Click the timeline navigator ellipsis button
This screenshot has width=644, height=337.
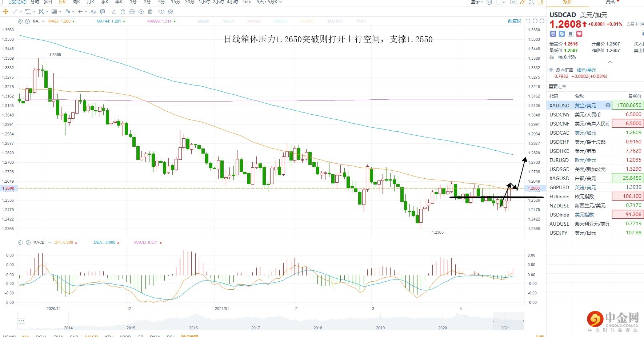pyautogui.click(x=21, y=321)
